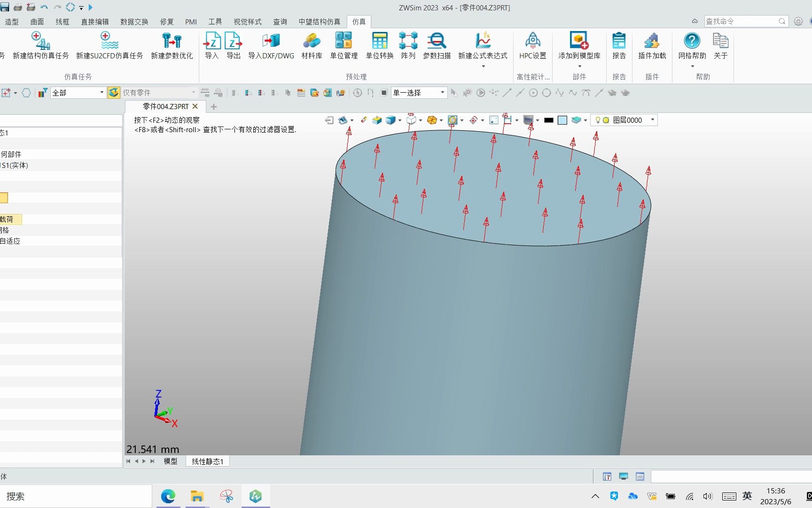
Task: Switch to the 模型 bottom tab
Action: tap(171, 461)
